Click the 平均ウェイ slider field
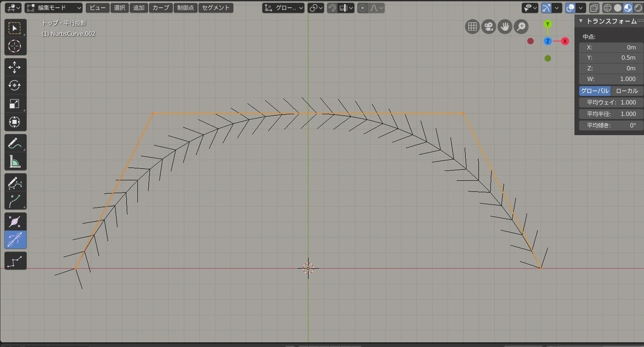This screenshot has width=644, height=347. point(610,102)
